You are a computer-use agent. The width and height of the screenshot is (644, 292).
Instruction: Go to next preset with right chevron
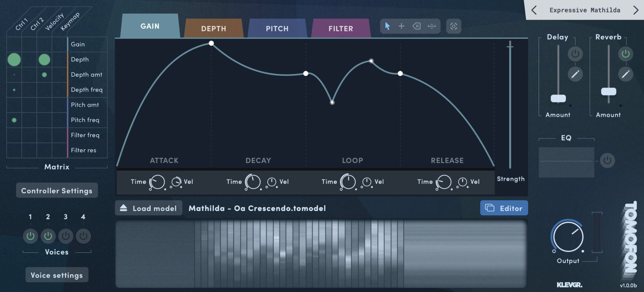(x=635, y=10)
